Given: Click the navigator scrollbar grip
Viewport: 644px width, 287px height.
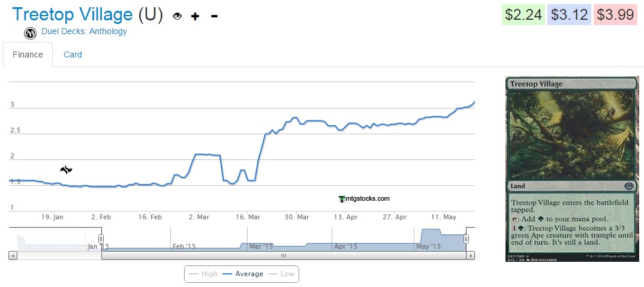Looking at the screenshot, I should 284,256.
